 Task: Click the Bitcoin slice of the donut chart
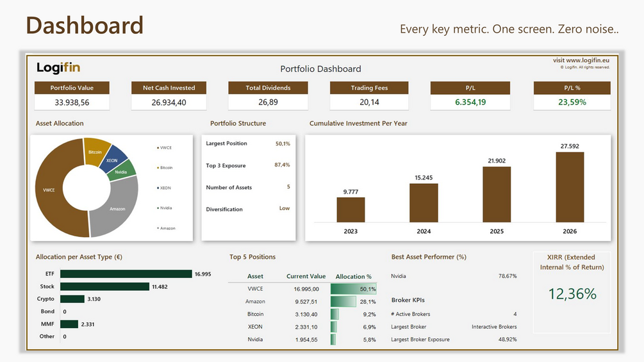point(95,151)
